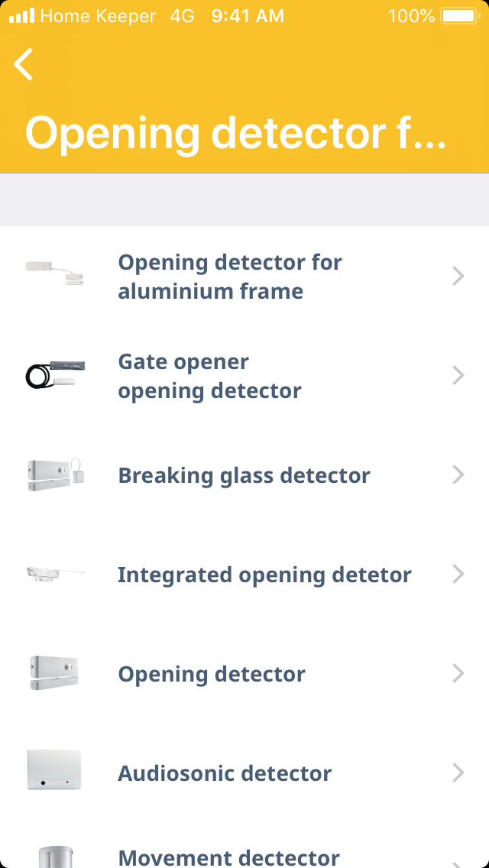489x868 pixels.
Task: Tap the aluminium frame detector product image
Action: tap(54, 273)
